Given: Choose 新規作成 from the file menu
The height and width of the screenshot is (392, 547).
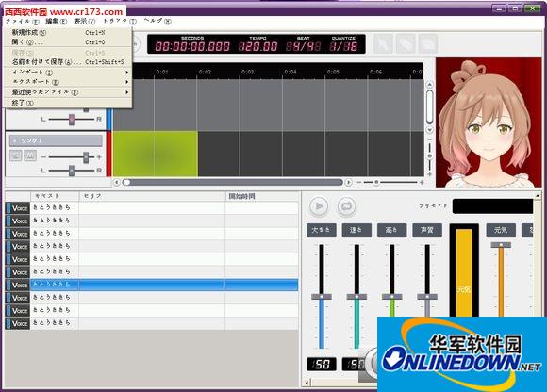Looking at the screenshot, I should pyautogui.click(x=68, y=32).
